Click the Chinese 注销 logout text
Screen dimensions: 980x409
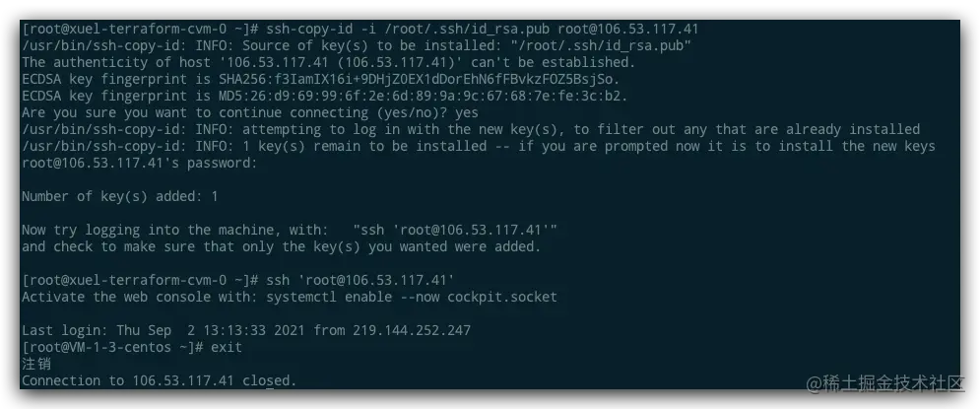36,364
